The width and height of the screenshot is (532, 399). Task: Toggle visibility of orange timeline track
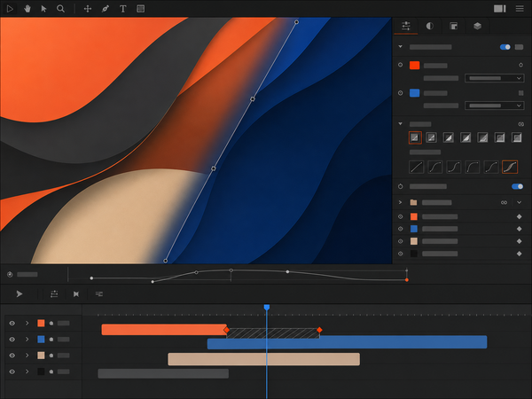12,323
